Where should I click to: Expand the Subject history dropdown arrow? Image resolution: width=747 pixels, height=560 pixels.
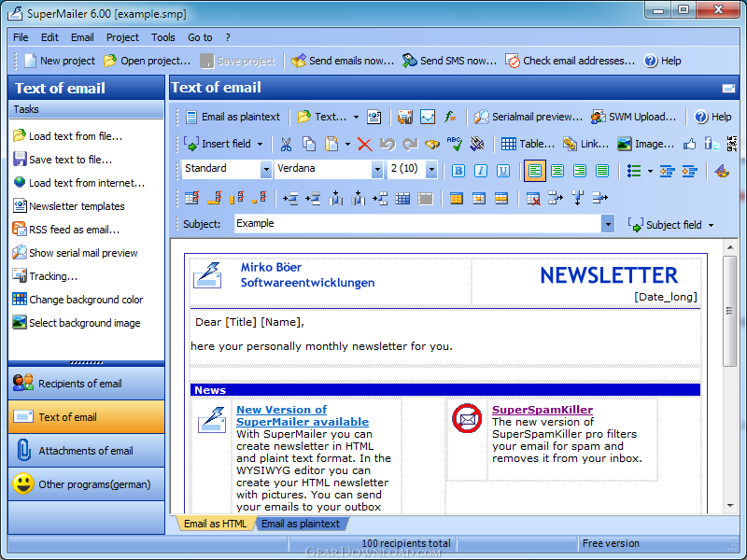coord(608,224)
